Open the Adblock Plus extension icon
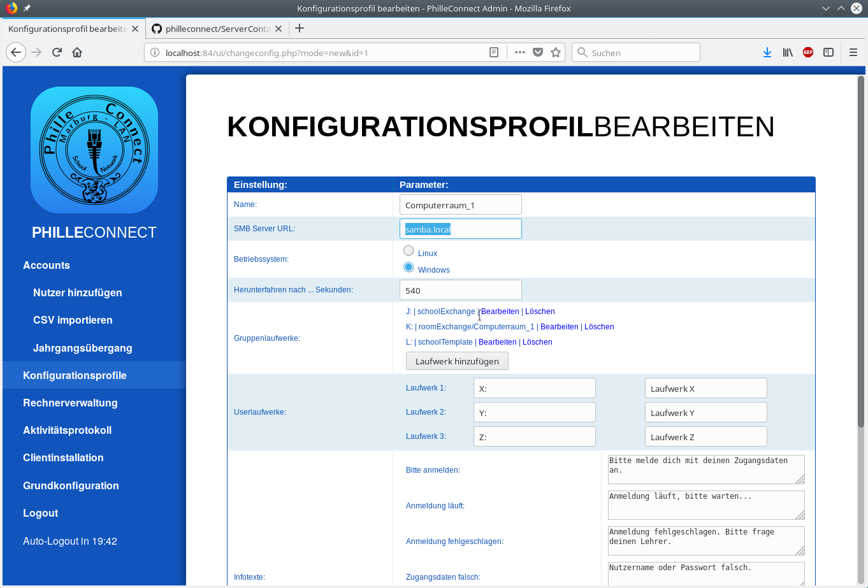The height and width of the screenshot is (588, 868). click(x=808, y=52)
